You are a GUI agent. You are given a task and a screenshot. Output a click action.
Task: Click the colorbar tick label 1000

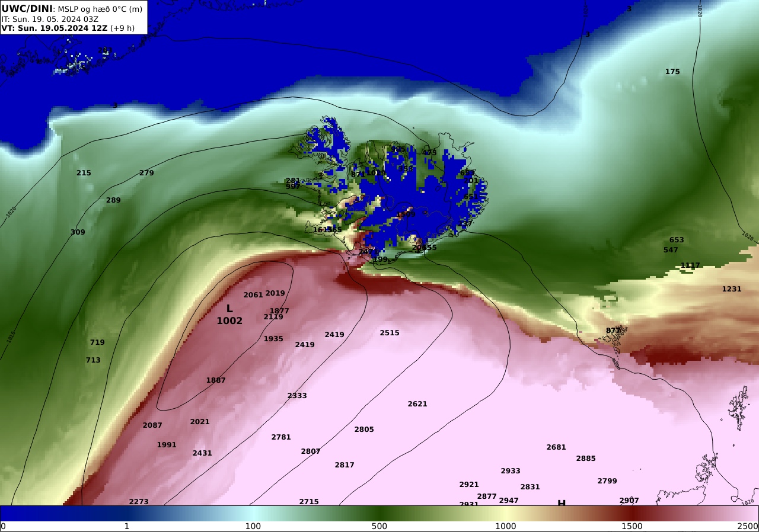[506, 526]
